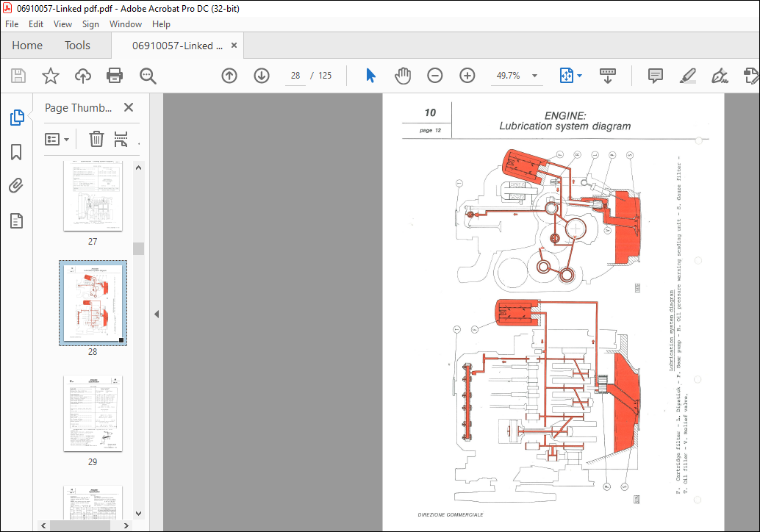Click the scrolling mode keyboard icon
760x532 pixels.
[607, 76]
